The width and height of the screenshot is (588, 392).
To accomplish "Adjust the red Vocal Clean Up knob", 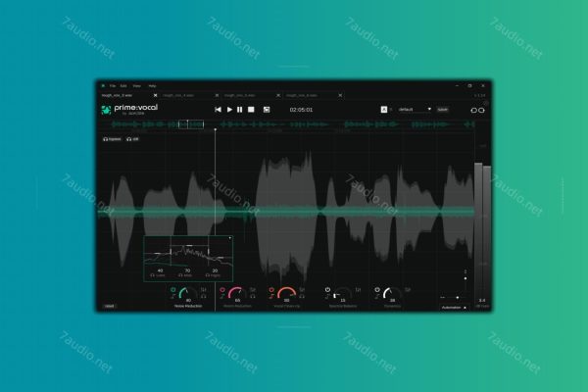I will tap(286, 293).
